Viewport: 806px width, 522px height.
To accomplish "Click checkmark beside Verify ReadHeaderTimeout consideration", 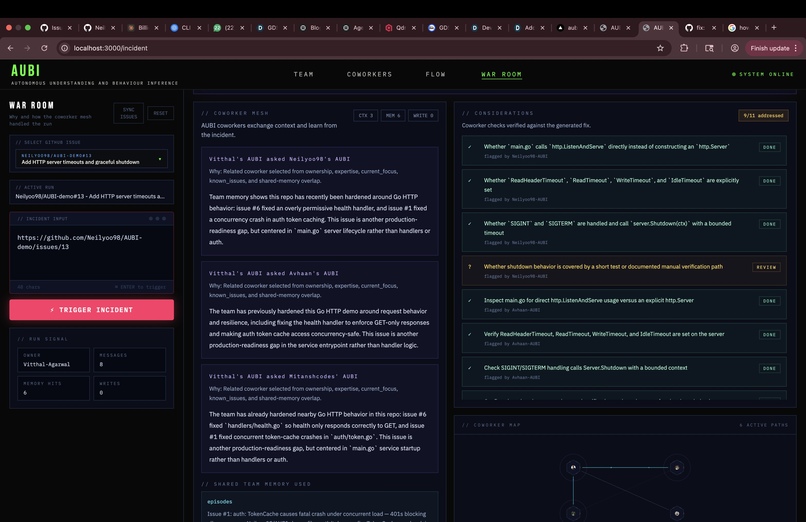I will [469, 334].
